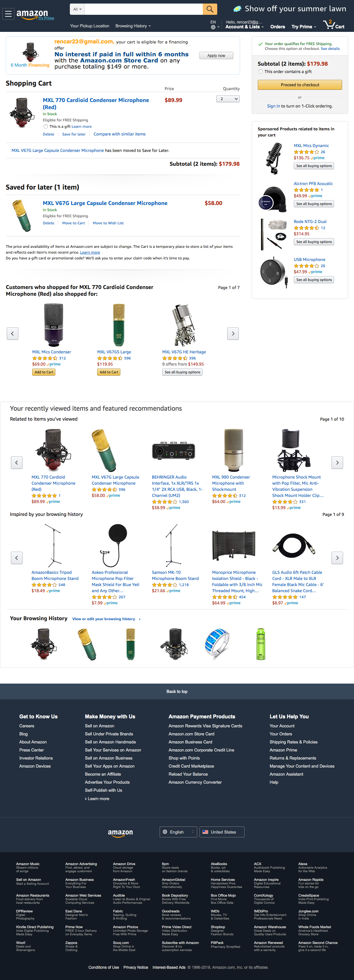Viewport: 354px width, 980px height.
Task: Tick 'This is a gift' for MXL 770
Action: click(x=46, y=127)
